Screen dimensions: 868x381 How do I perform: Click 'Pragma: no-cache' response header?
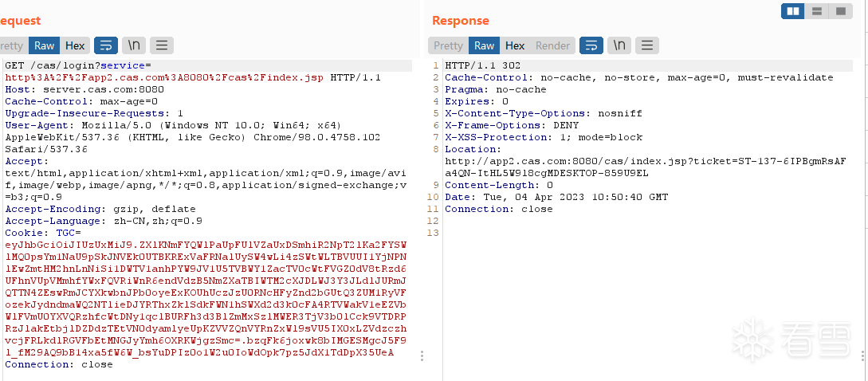pyautogui.click(x=496, y=89)
